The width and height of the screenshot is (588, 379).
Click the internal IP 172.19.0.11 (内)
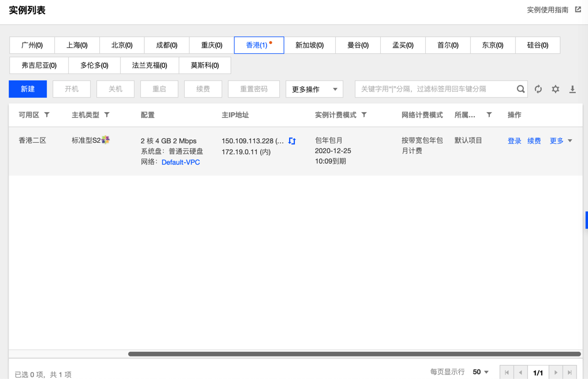[246, 152]
